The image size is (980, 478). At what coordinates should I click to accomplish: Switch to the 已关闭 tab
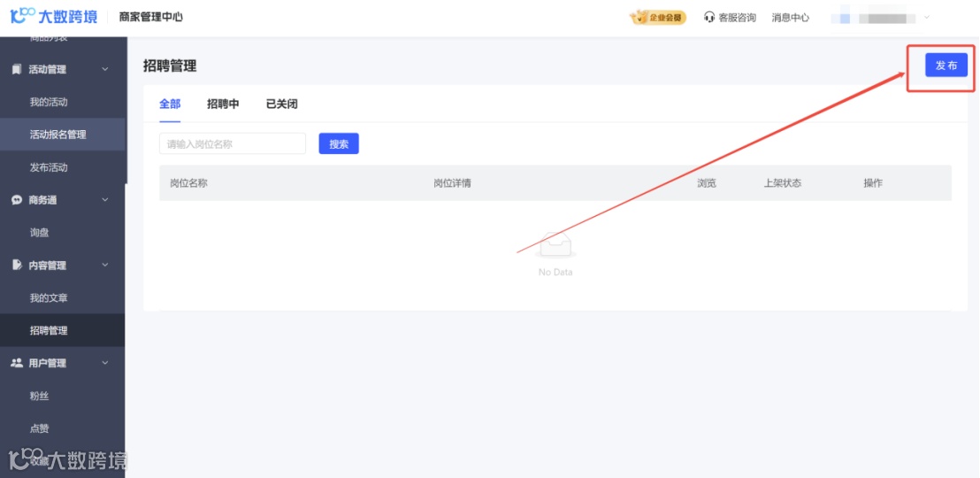pyautogui.click(x=282, y=104)
